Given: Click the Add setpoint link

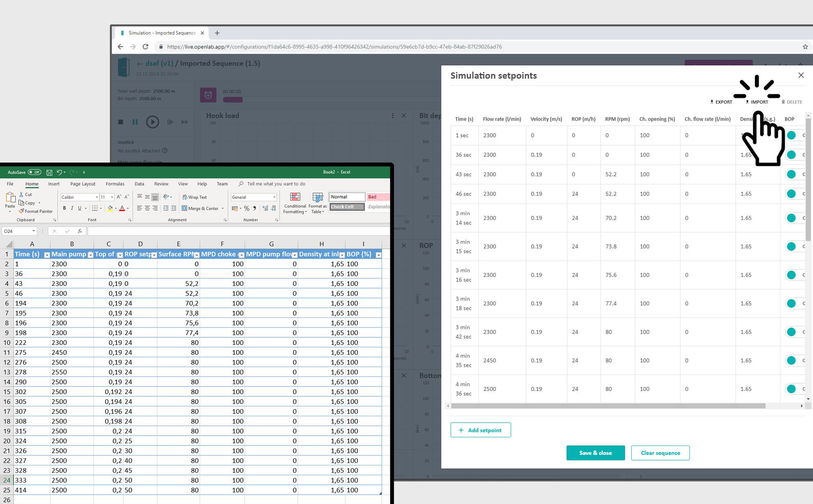Looking at the screenshot, I should tap(480, 430).
